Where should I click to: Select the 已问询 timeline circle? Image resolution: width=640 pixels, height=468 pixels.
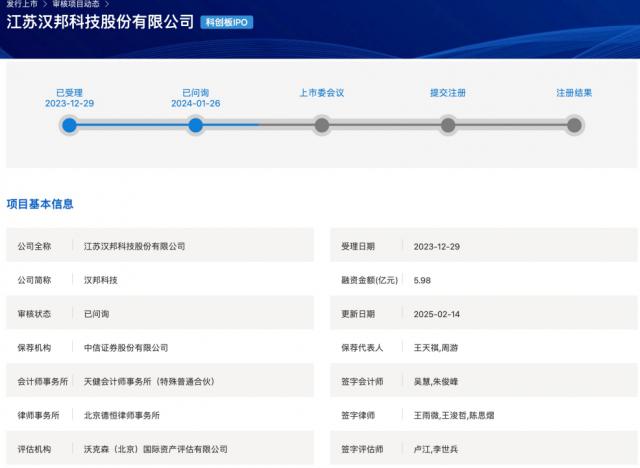point(196,125)
